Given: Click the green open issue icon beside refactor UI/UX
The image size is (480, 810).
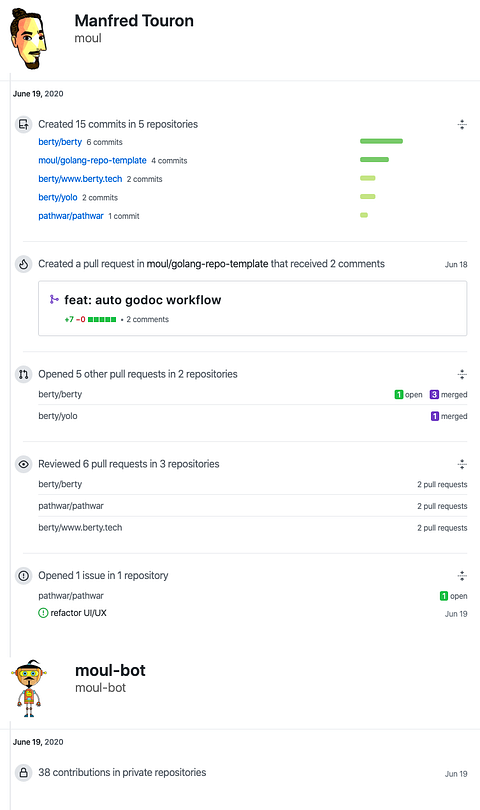Looking at the screenshot, I should pos(43,613).
